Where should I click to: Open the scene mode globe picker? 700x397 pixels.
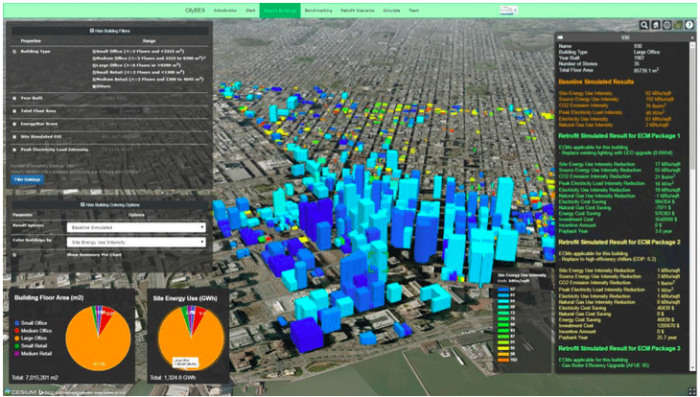pos(667,25)
